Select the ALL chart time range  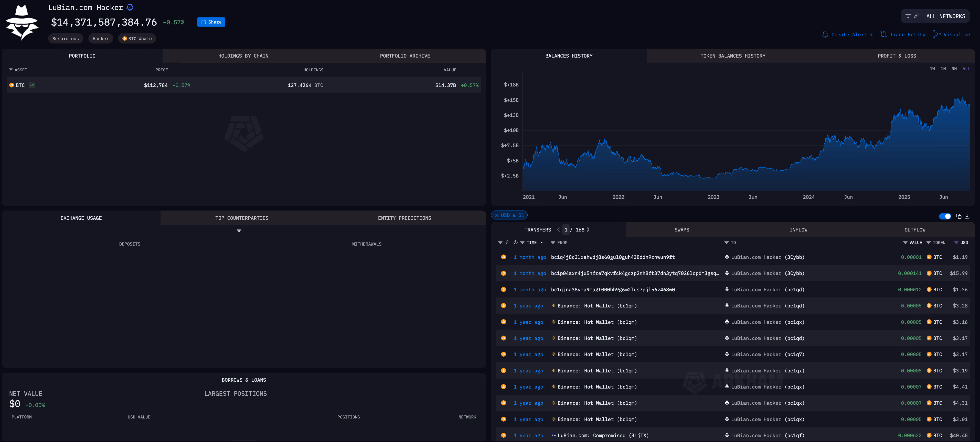(x=966, y=69)
